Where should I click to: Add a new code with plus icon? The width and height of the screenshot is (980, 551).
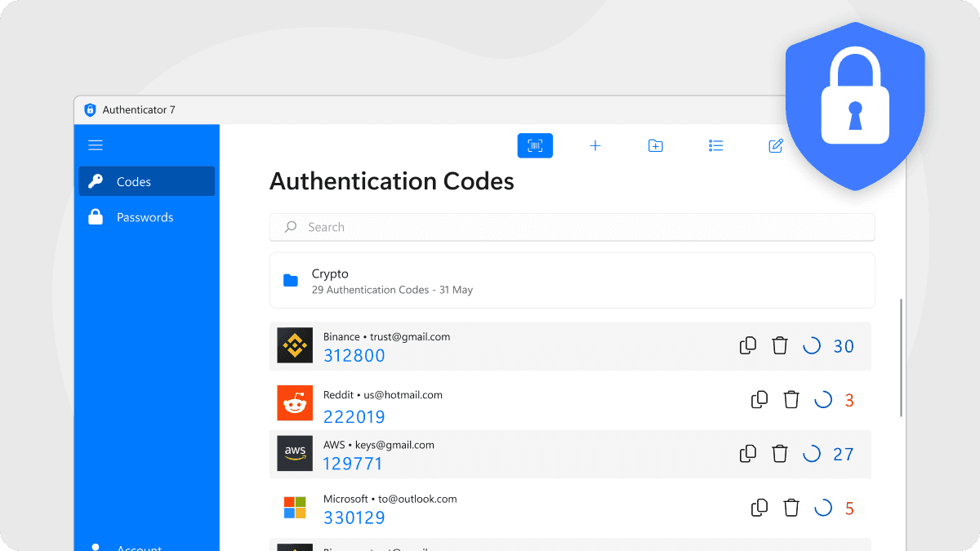[595, 145]
